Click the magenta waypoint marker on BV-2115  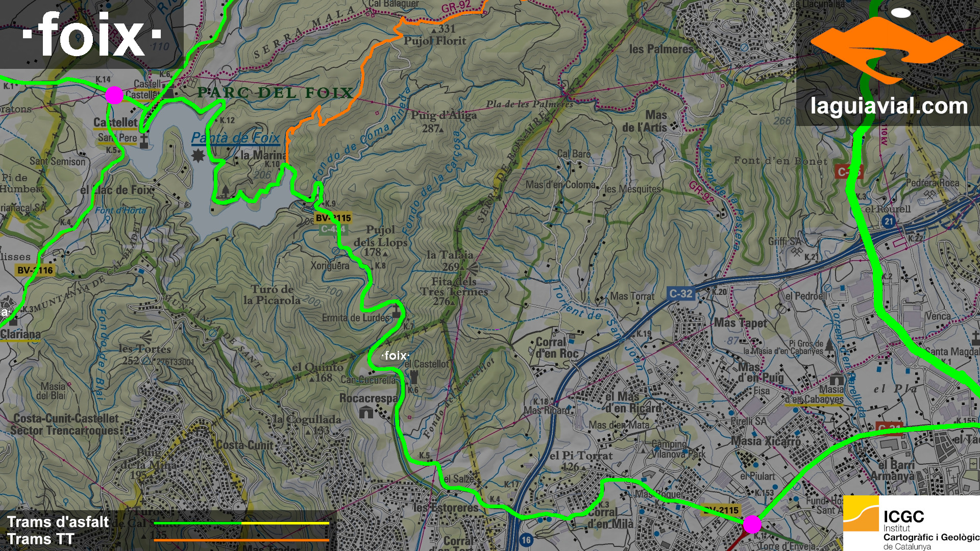pyautogui.click(x=752, y=524)
